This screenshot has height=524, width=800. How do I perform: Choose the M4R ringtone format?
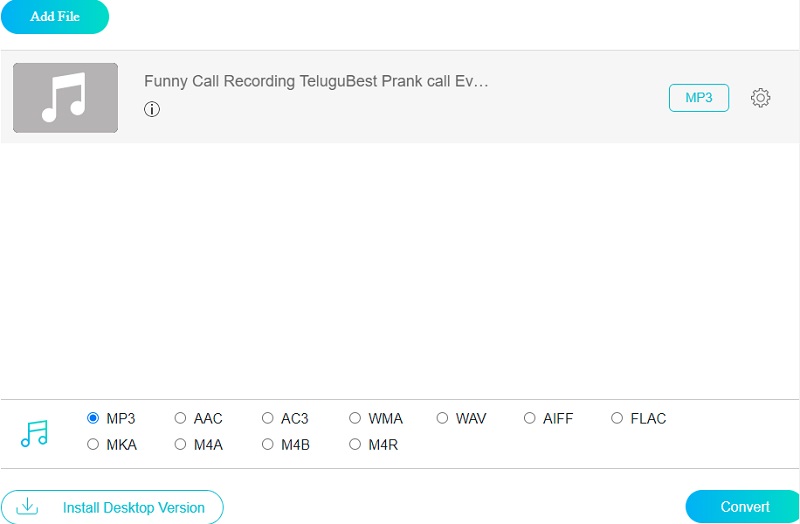(x=355, y=445)
